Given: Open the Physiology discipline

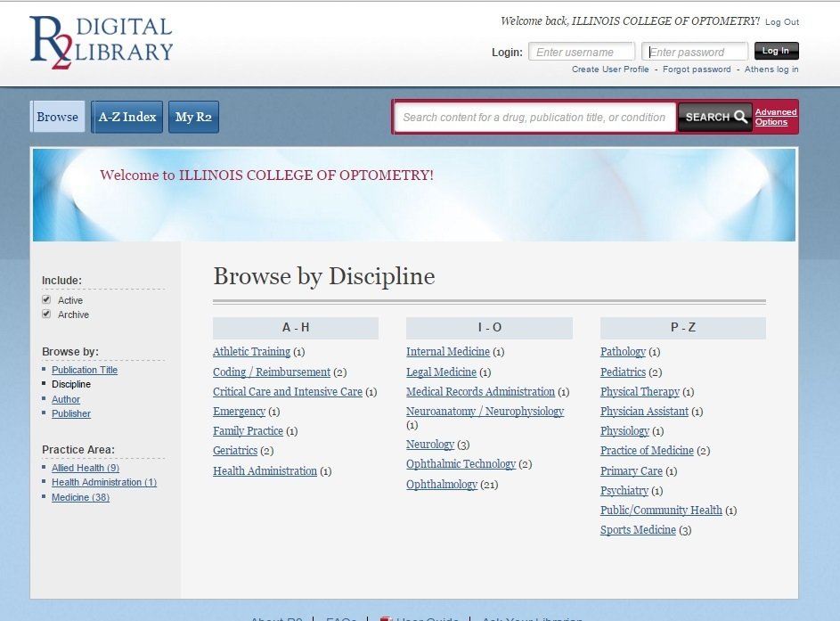Looking at the screenshot, I should point(624,431).
